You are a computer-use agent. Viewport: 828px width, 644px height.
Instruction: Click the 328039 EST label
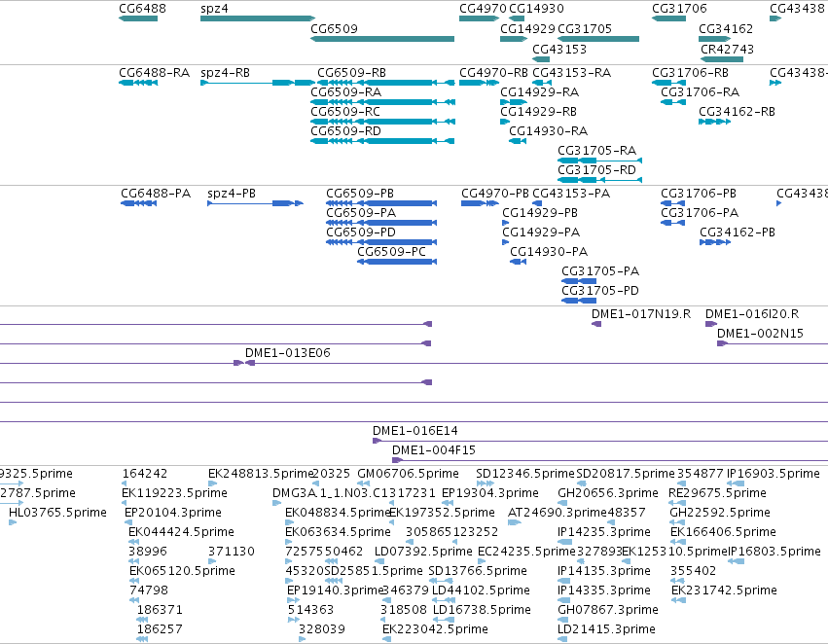point(322,629)
